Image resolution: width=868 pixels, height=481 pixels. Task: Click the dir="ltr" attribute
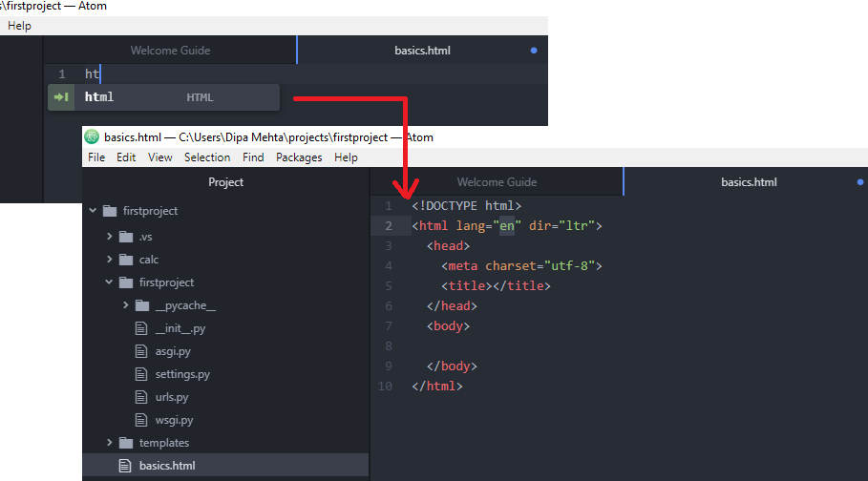[x=561, y=226]
